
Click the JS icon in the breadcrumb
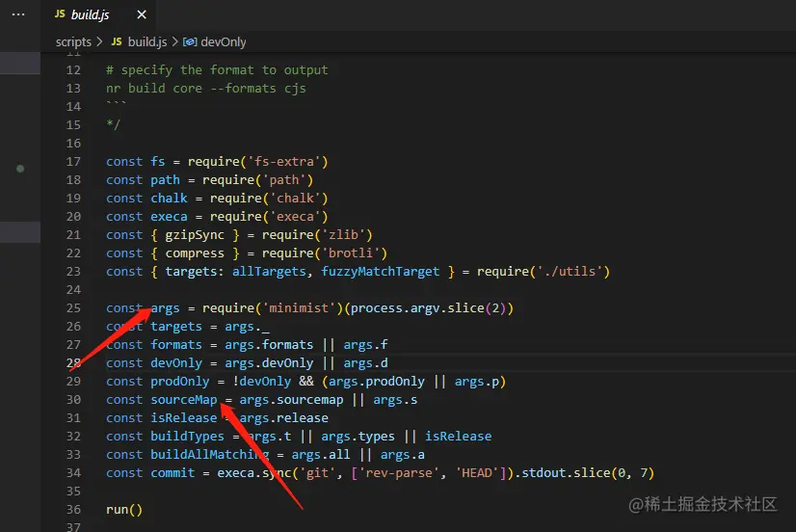[117, 41]
